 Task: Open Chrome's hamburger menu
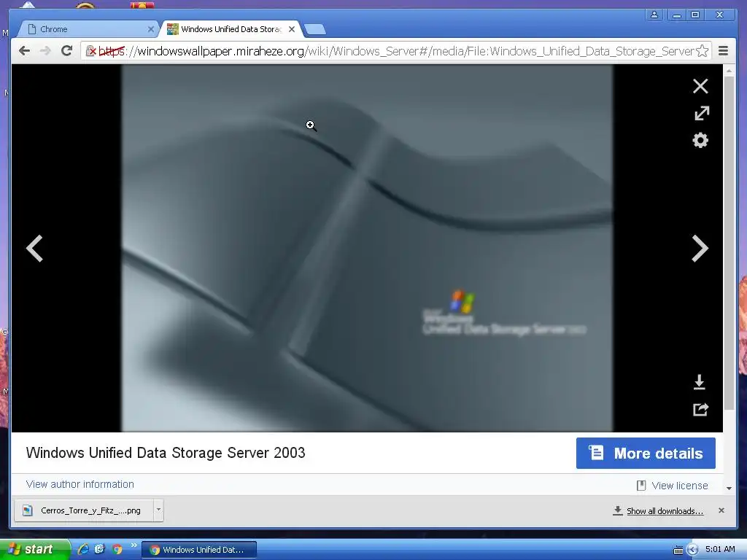[723, 50]
